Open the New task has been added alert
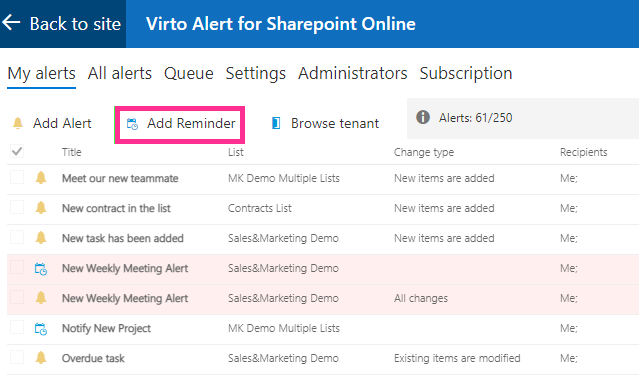This screenshot has height=376, width=639. (123, 238)
